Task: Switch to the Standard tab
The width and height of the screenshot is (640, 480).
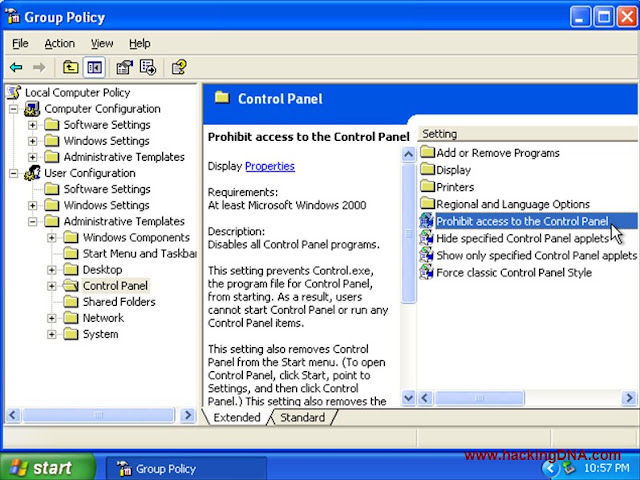Action: click(302, 418)
